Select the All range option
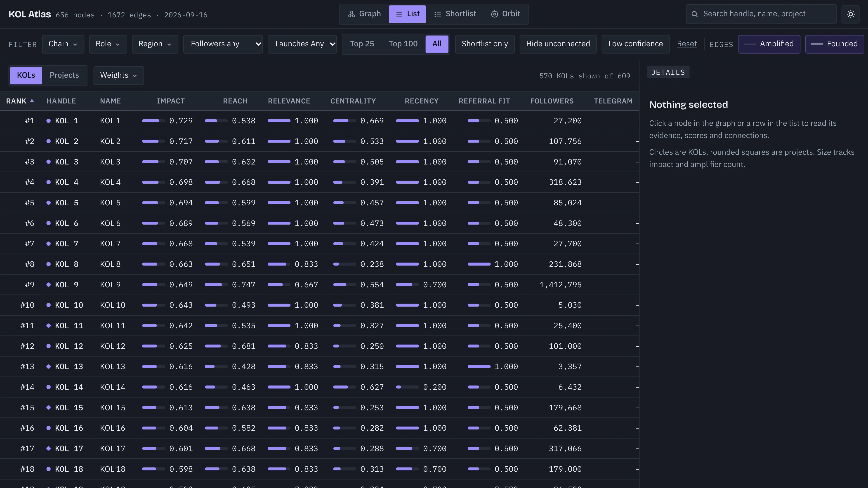The height and width of the screenshot is (488, 868). (x=437, y=44)
